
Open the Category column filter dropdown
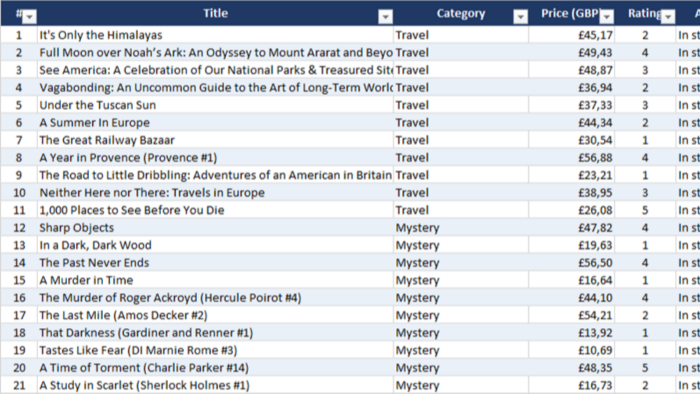[520, 17]
